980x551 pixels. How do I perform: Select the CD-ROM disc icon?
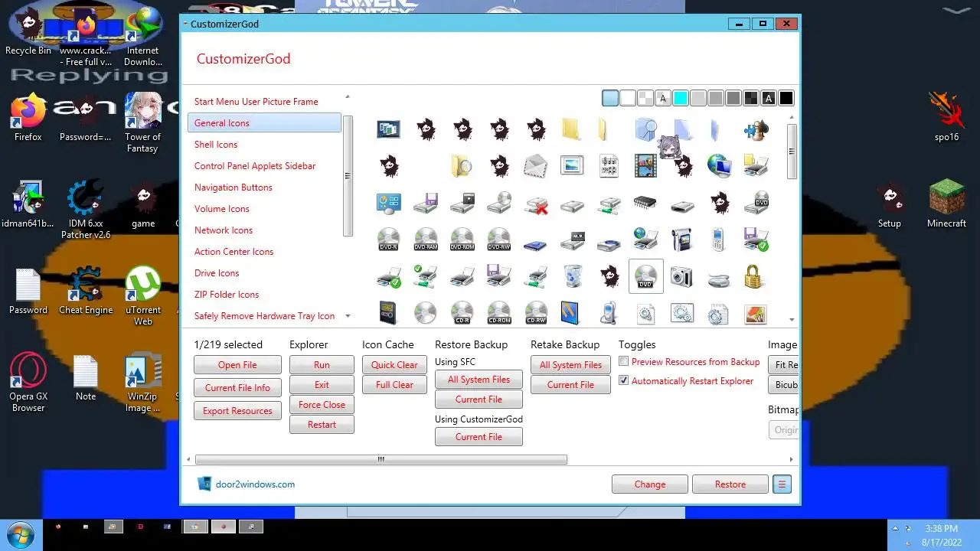pyautogui.click(x=498, y=313)
